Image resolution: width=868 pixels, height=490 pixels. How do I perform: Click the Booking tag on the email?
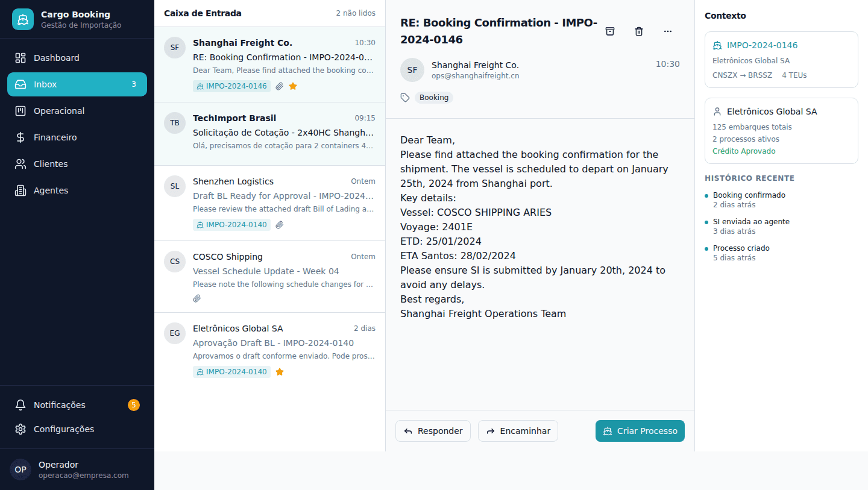tap(434, 98)
